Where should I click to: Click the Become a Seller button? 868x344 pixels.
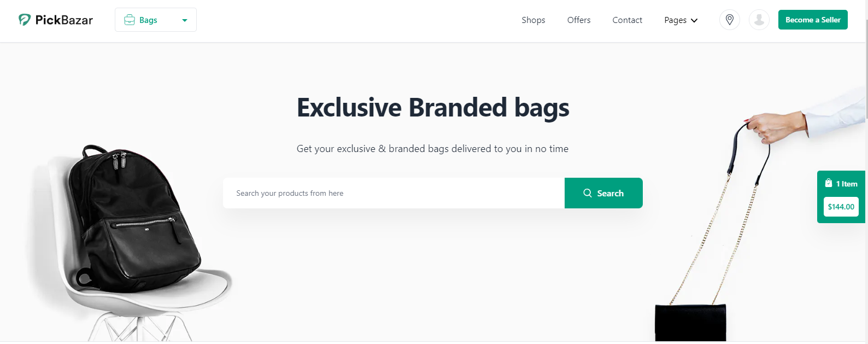813,19
